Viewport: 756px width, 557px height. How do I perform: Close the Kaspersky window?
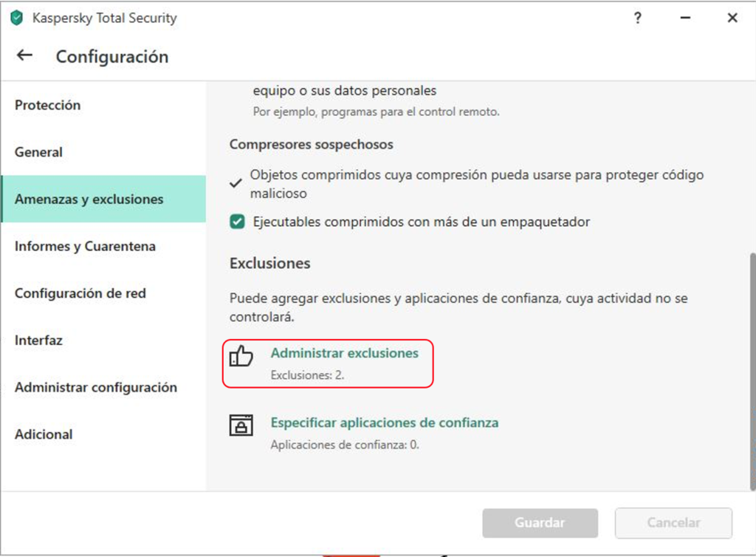[732, 18]
